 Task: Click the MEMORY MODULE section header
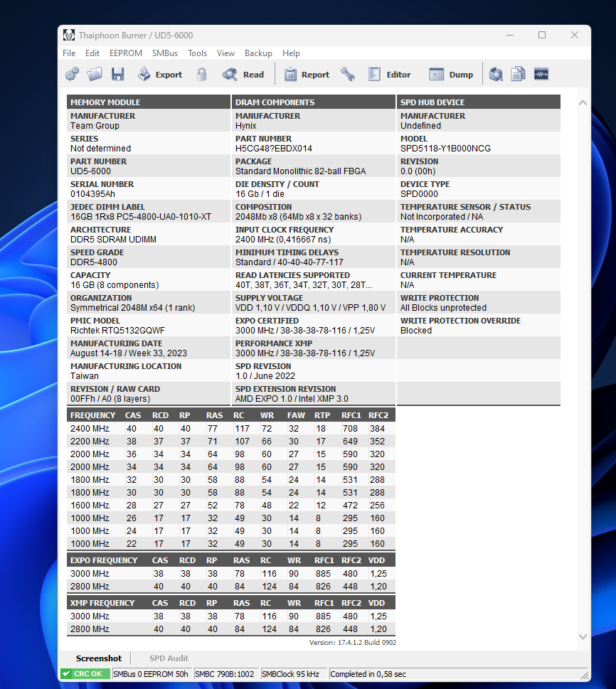pos(149,102)
